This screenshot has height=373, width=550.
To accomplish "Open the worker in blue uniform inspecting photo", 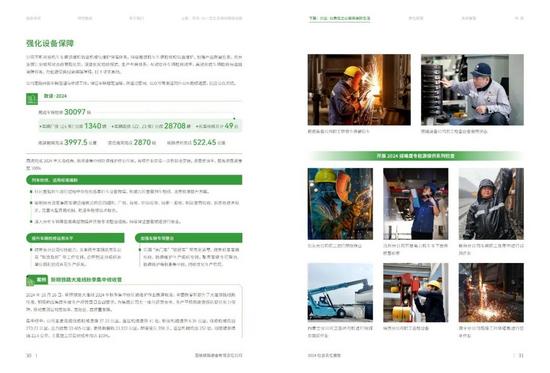I will [x=416, y=204].
